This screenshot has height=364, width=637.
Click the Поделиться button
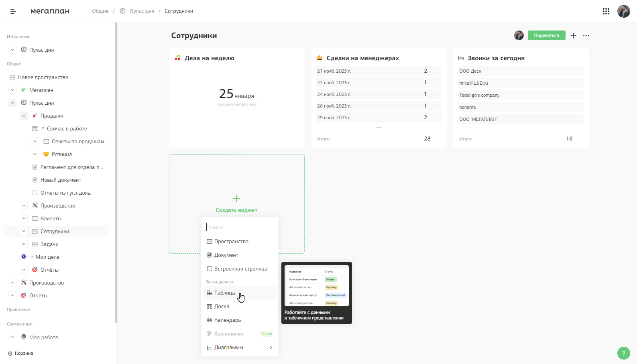[x=546, y=36]
